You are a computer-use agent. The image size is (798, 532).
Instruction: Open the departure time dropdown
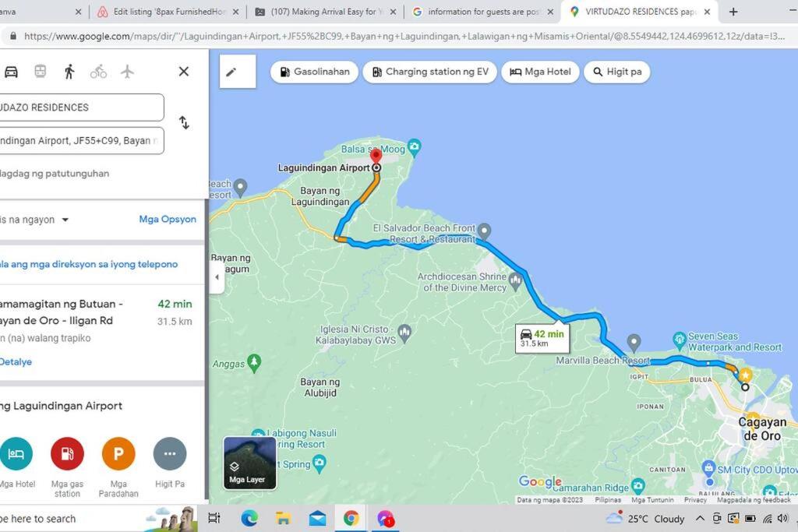pos(34,220)
